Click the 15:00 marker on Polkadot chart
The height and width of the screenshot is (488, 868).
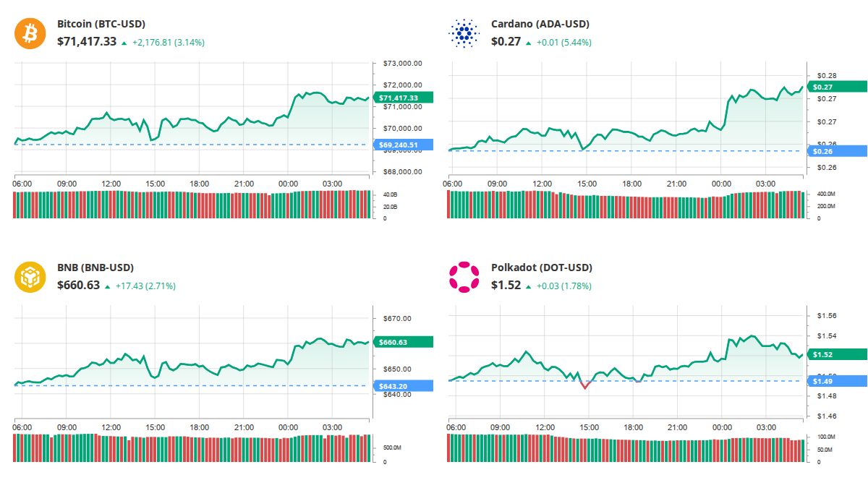[x=589, y=427]
